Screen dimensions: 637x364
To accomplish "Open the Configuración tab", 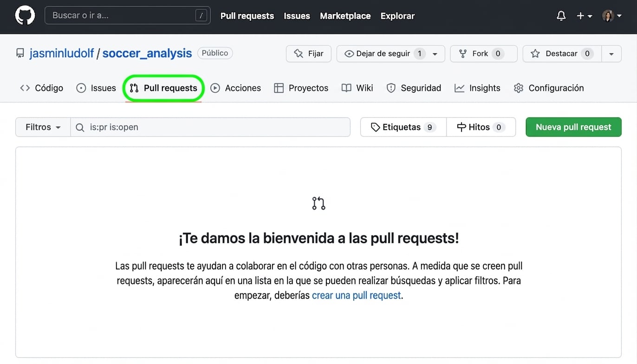I will [x=549, y=88].
